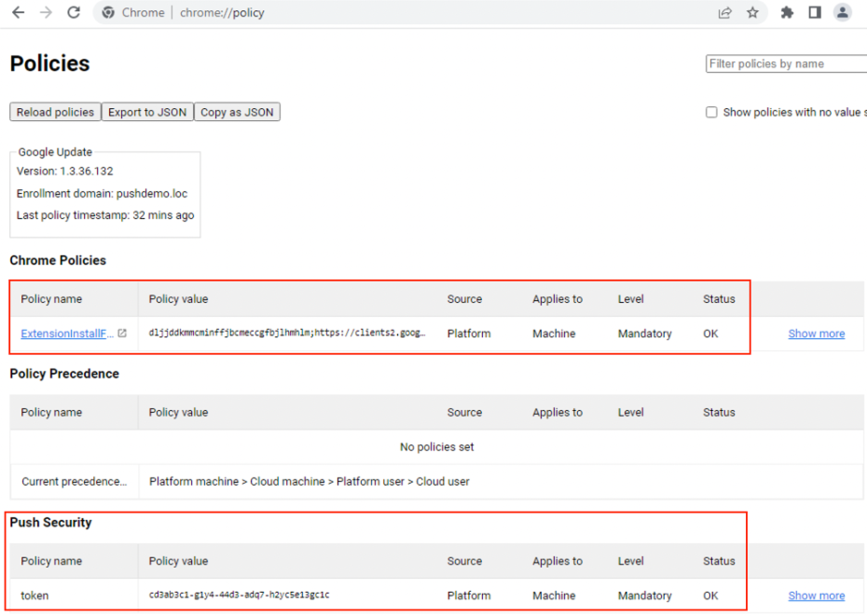The image size is (867, 616).
Task: Show more for the token policy row
Action: pos(816,595)
